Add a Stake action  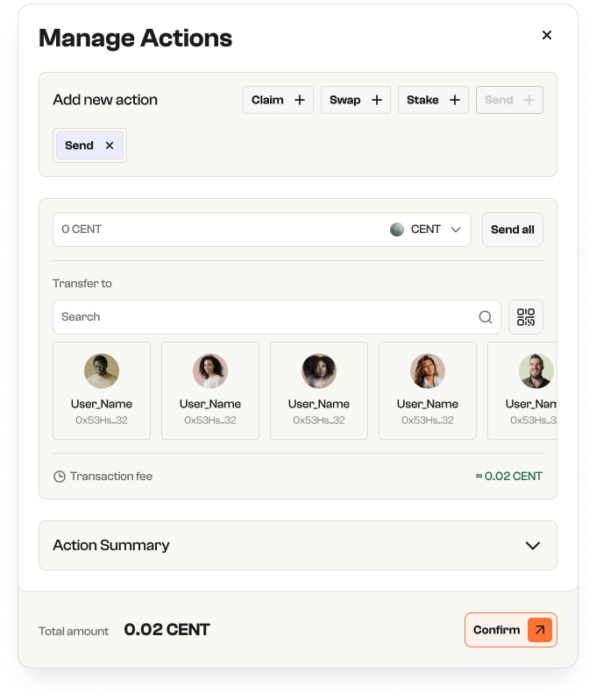(x=433, y=100)
